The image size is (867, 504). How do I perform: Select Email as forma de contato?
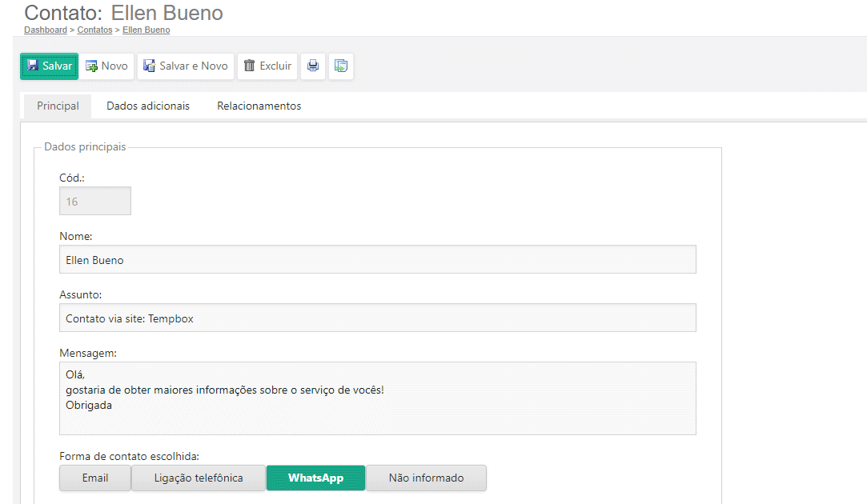pyautogui.click(x=94, y=478)
